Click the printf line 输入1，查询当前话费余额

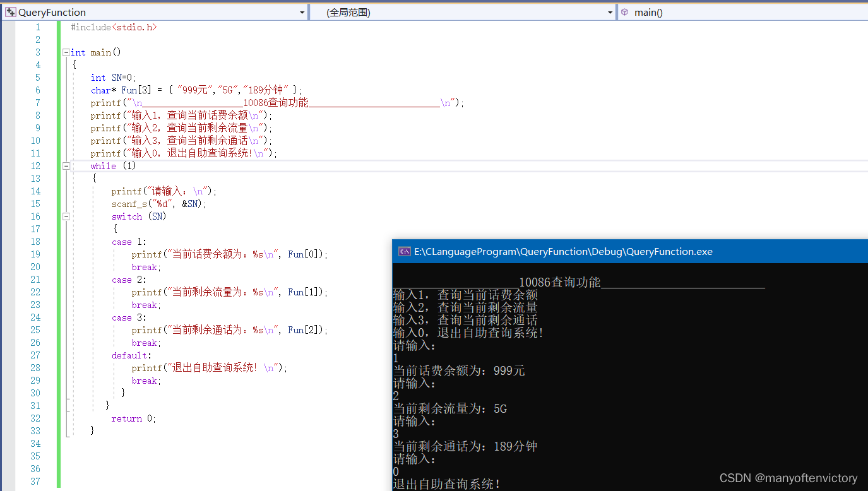[x=181, y=115]
